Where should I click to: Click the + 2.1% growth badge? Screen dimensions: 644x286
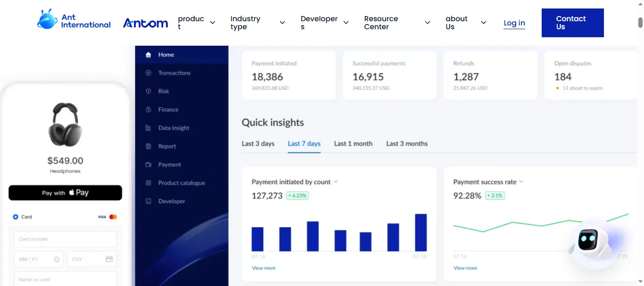(x=495, y=196)
